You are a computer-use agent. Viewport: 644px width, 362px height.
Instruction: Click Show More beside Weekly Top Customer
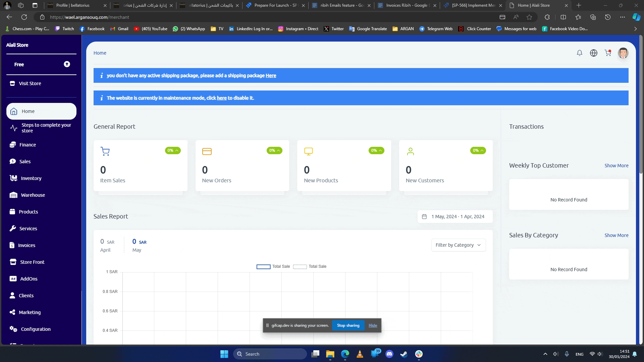pyautogui.click(x=616, y=166)
